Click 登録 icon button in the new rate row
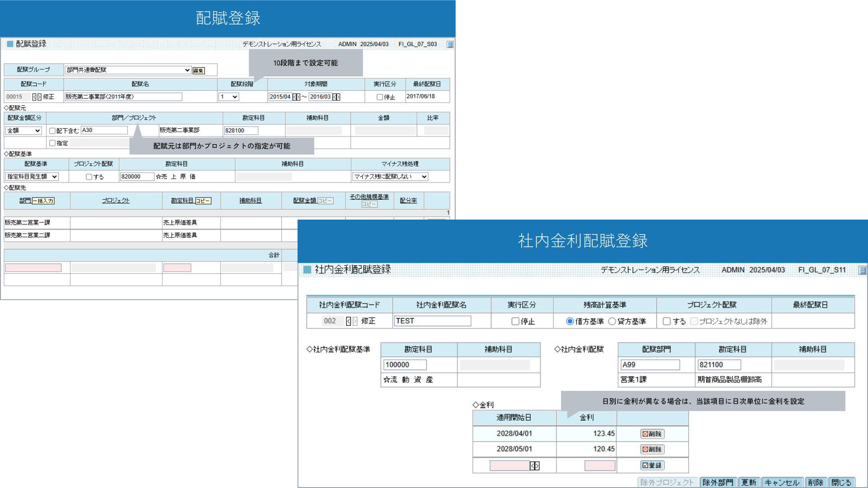The width and height of the screenshot is (868, 488). tap(652, 465)
